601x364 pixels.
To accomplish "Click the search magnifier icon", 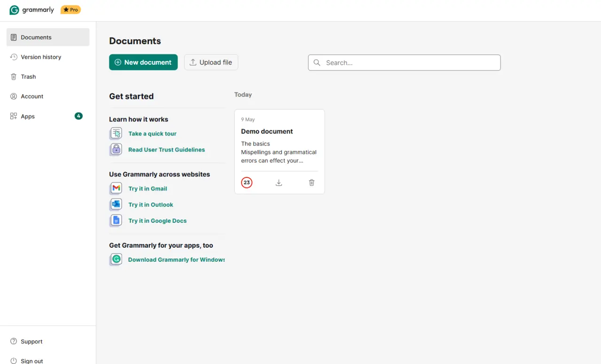I will (317, 62).
